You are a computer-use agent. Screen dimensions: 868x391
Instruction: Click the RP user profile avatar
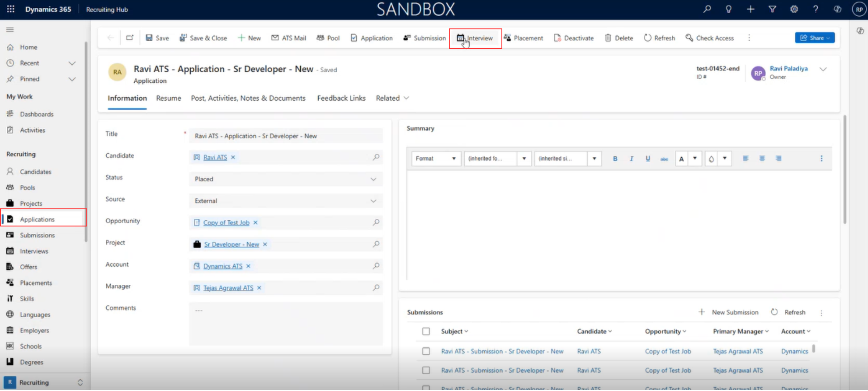(x=859, y=9)
